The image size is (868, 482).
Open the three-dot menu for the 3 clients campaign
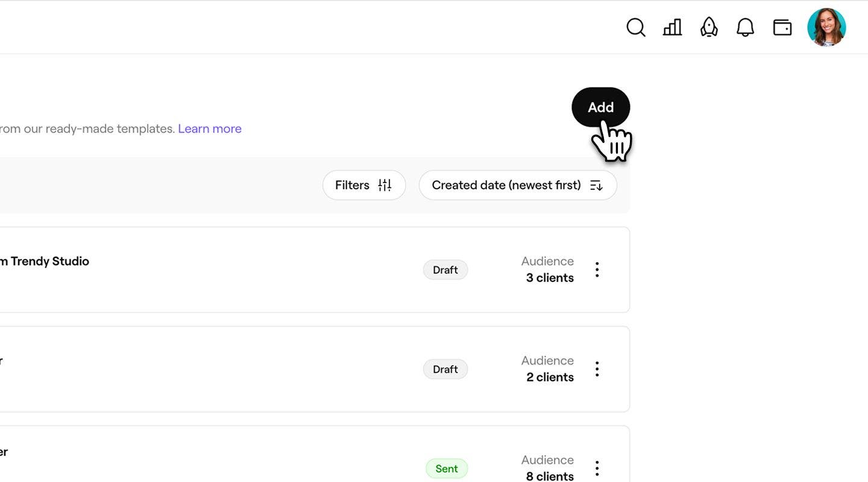pyautogui.click(x=597, y=269)
